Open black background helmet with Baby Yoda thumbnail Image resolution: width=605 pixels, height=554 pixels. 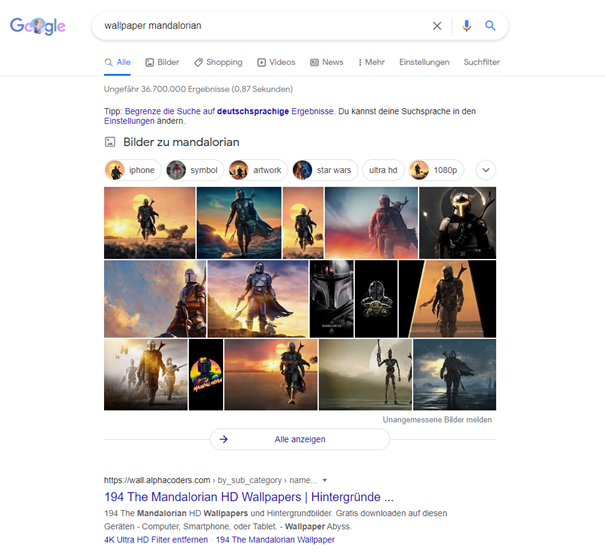(376, 299)
